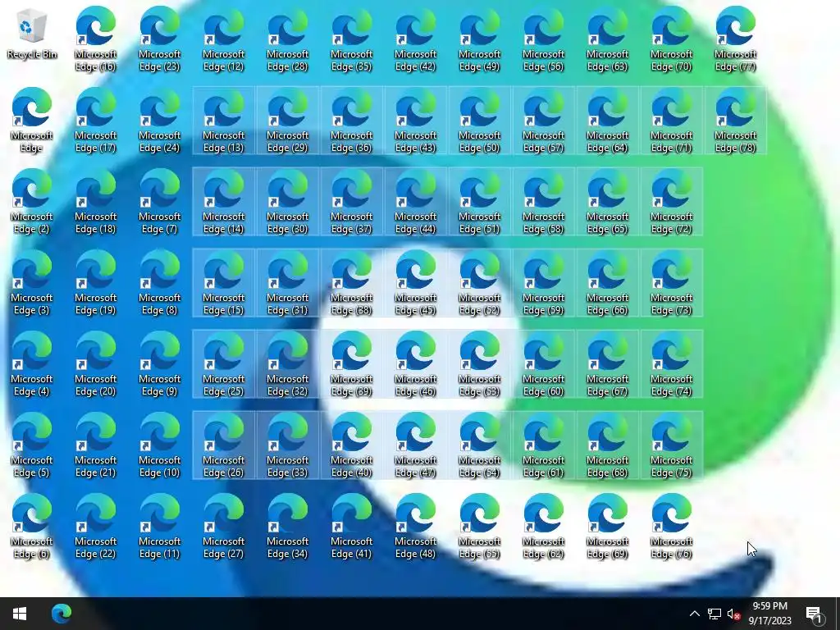This screenshot has width=840, height=630.
Task: Select Microsoft Edge (54) shortcut
Action: coord(479,445)
